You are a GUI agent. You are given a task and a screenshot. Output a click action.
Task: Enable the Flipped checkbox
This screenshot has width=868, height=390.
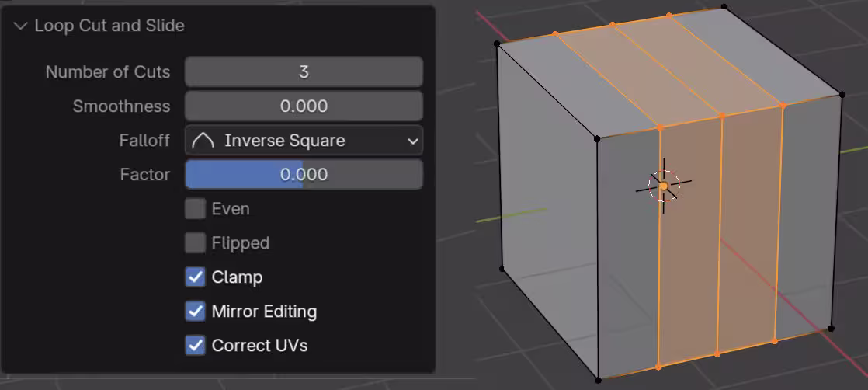coord(195,243)
